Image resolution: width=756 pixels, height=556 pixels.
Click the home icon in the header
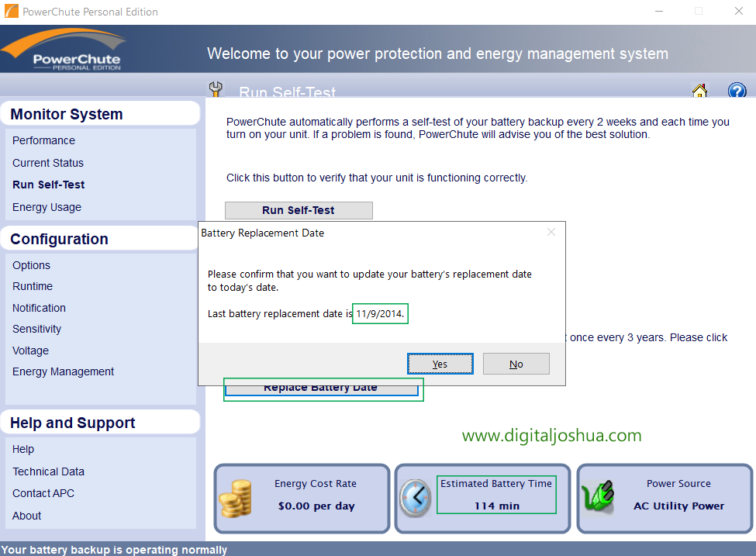[x=699, y=90]
